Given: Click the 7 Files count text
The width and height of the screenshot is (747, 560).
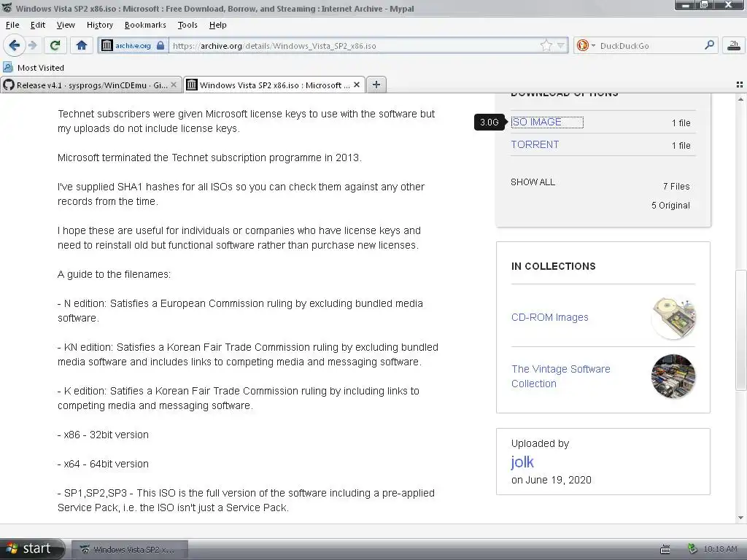Looking at the screenshot, I should [676, 186].
